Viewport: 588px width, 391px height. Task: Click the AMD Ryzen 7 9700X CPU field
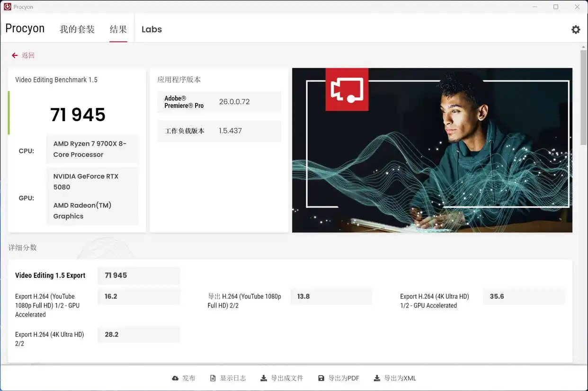92,149
